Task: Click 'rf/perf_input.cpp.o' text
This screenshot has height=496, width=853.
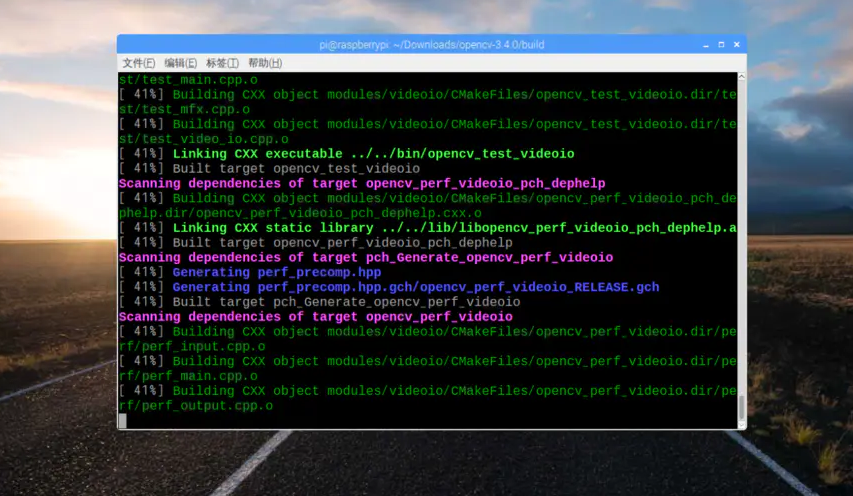Action: (x=192, y=346)
